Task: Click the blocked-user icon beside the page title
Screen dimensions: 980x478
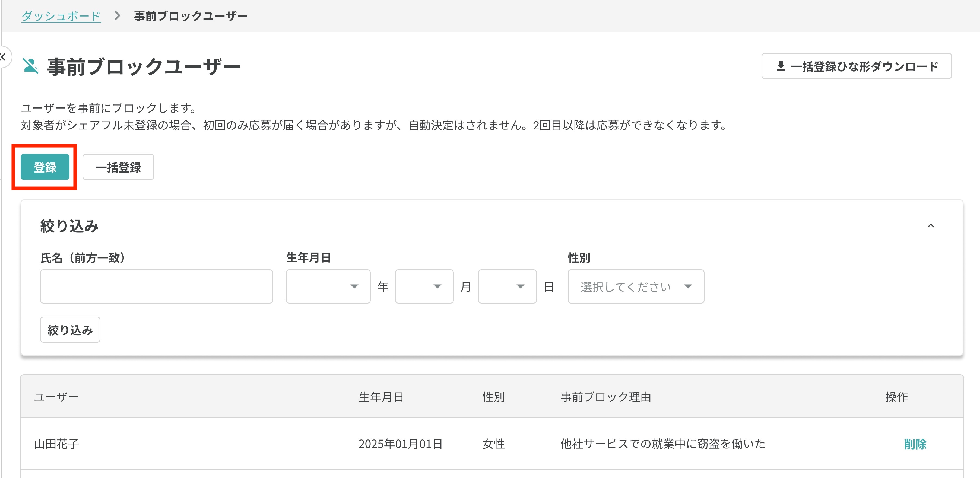Action: [30, 66]
